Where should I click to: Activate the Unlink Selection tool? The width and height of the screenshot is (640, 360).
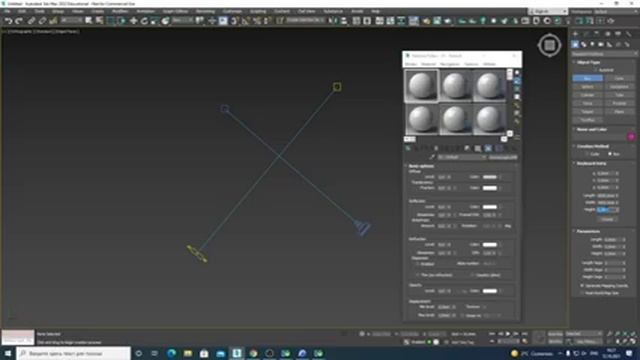[x=42, y=21]
